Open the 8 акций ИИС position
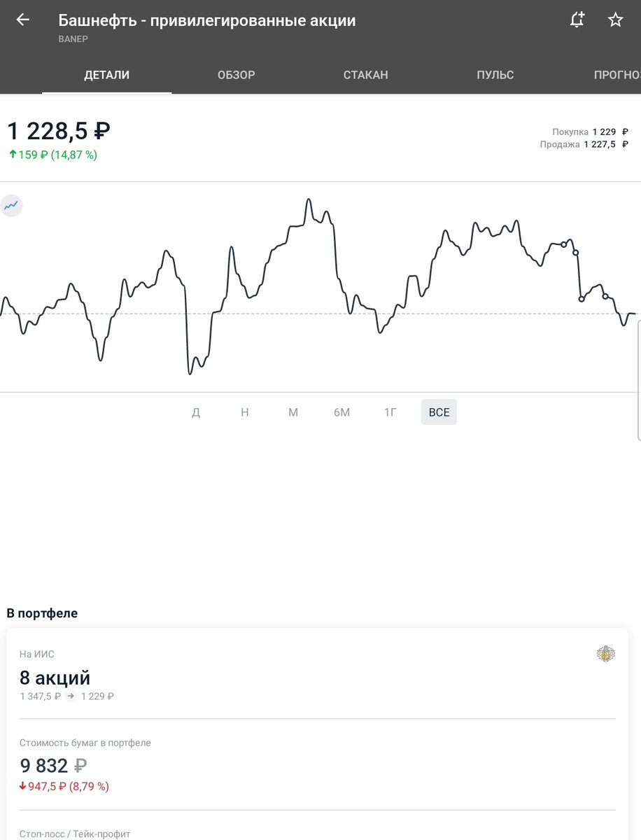Image resolution: width=641 pixels, height=840 pixels. 55,678
